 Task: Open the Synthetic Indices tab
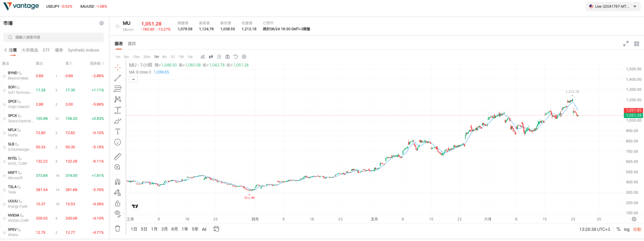click(x=83, y=50)
